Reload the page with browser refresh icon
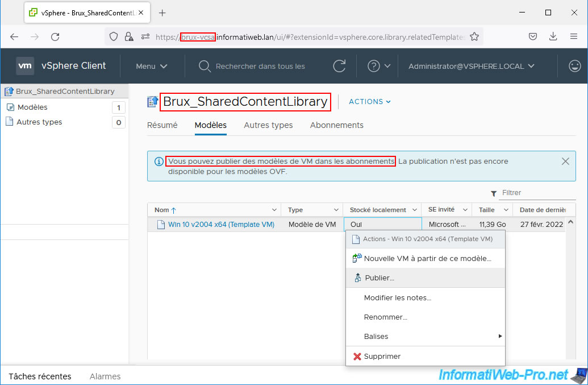Image resolution: width=588 pixels, height=385 pixels. coord(55,37)
